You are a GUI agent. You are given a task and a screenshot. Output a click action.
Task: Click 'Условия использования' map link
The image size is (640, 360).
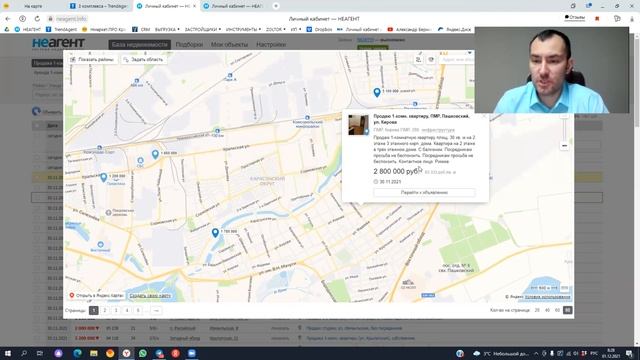pos(547,297)
